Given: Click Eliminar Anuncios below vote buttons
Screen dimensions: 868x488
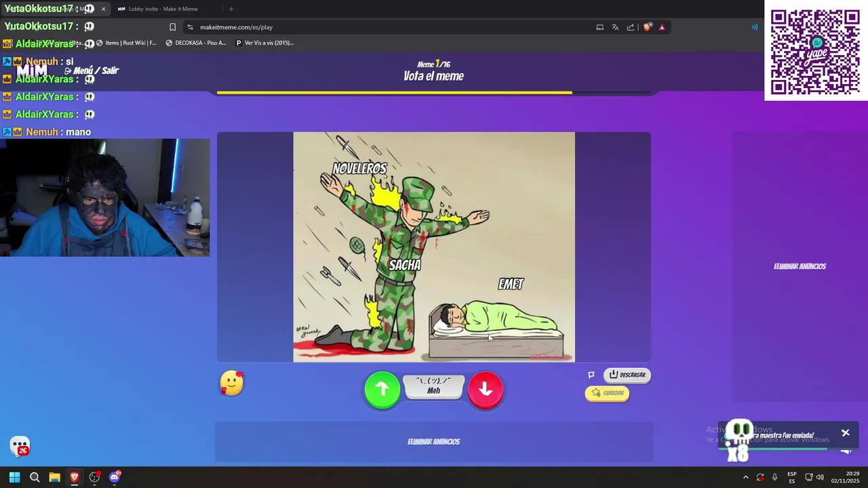Looking at the screenshot, I should [434, 442].
